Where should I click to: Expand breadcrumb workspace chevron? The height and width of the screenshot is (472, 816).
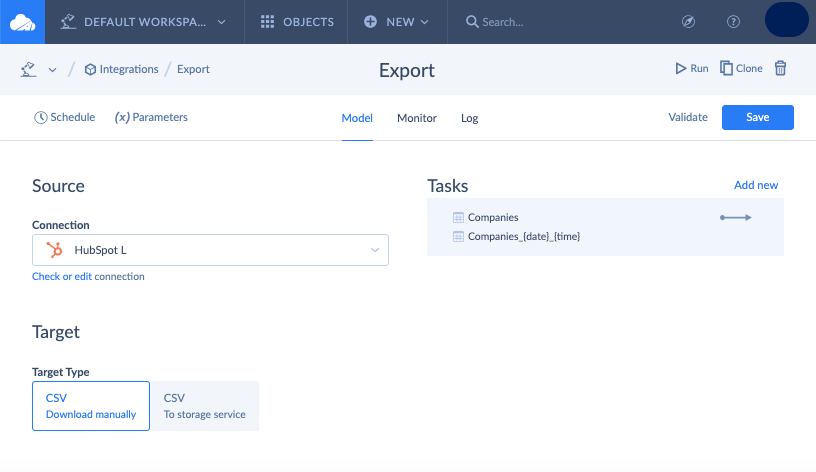pyautogui.click(x=52, y=70)
